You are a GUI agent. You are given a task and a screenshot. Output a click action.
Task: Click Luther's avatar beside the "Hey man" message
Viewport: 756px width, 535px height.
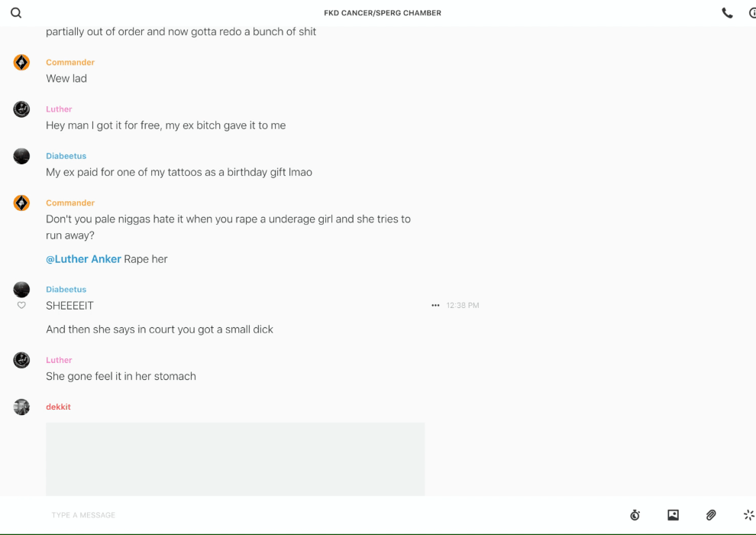[x=21, y=109]
